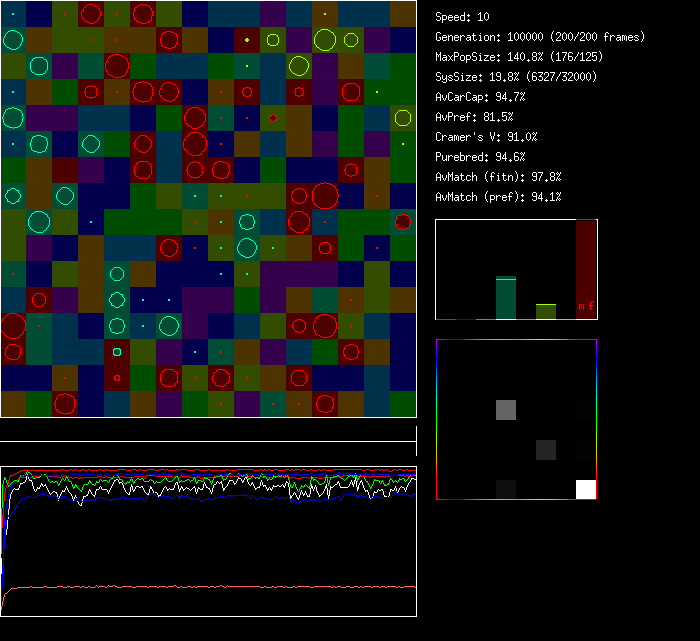Viewport: 700px width, 641px height.
Task: Click the small cyan square marker in the grid
Action: click(x=117, y=351)
